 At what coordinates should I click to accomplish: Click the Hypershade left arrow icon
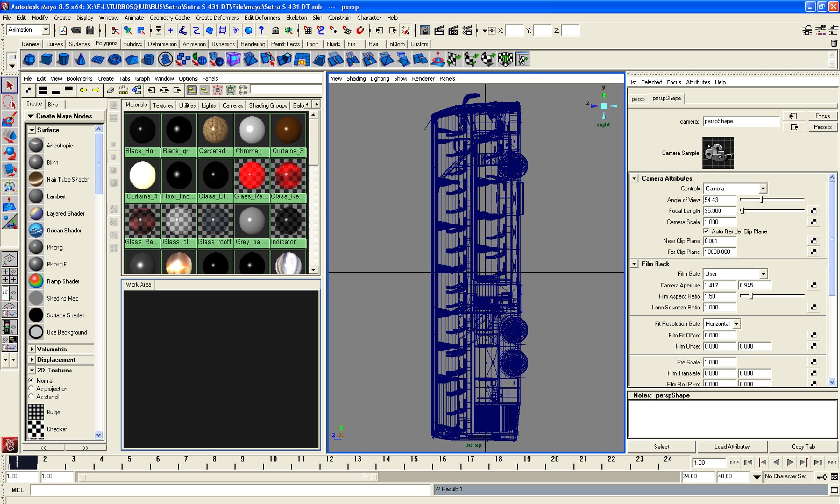(83, 90)
